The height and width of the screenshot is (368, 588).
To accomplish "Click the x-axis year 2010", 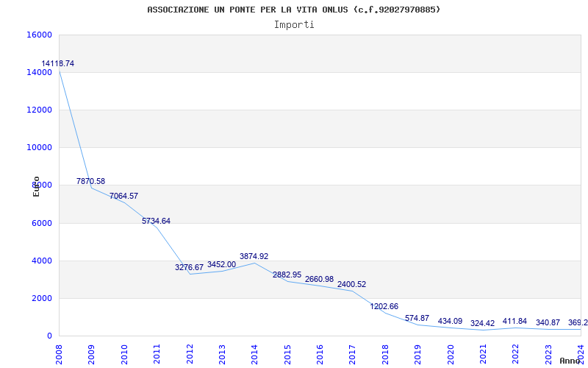I will (x=124, y=354).
